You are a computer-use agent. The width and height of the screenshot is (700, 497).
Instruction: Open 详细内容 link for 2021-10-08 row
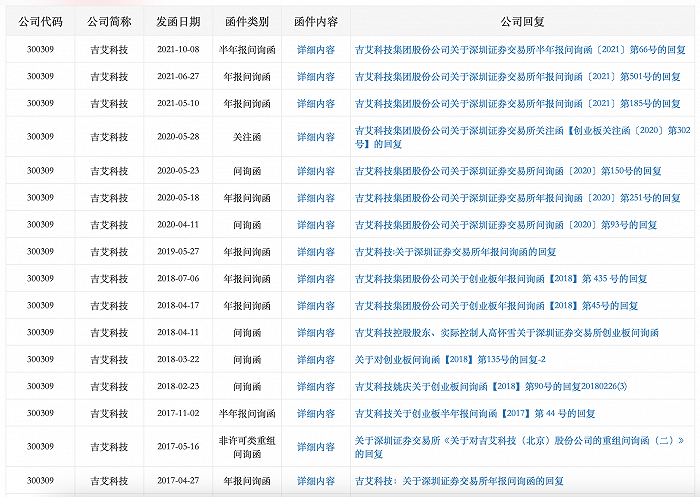[316, 50]
